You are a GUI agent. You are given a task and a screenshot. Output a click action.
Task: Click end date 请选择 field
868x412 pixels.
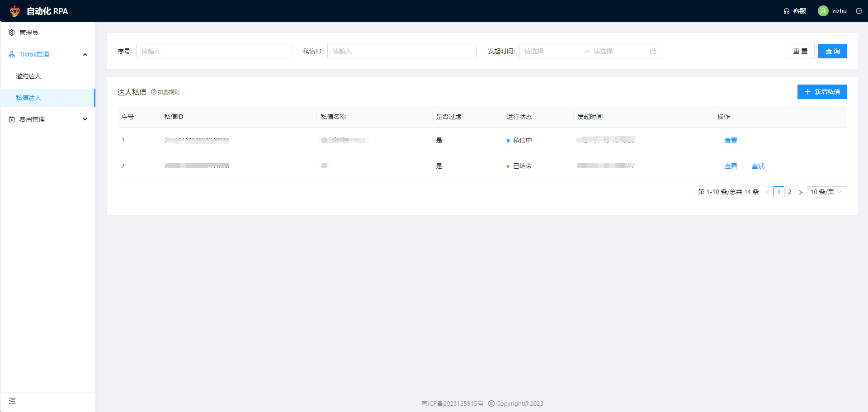click(x=619, y=51)
